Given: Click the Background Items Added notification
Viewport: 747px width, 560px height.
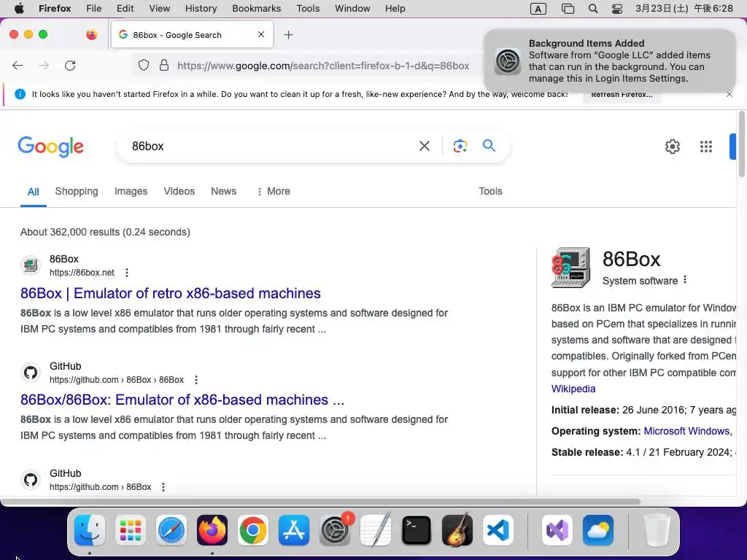Looking at the screenshot, I should click(609, 61).
